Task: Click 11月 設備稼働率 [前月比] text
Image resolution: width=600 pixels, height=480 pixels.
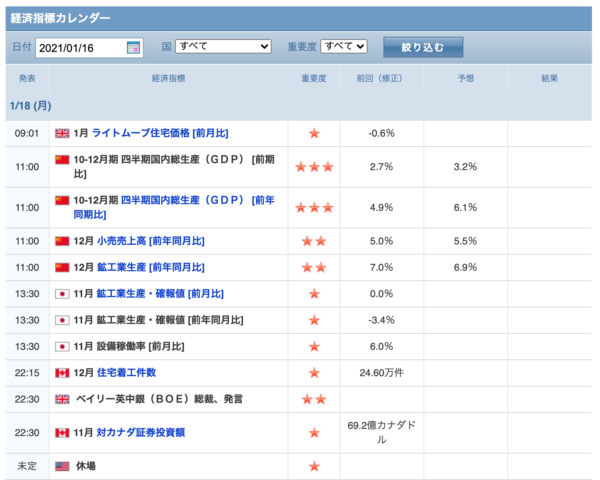Action: [x=129, y=346]
